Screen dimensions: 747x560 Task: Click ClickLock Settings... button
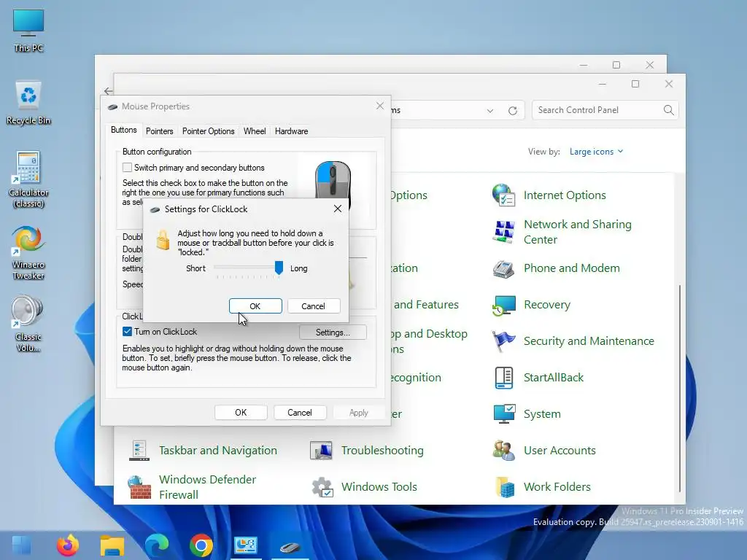333,332
